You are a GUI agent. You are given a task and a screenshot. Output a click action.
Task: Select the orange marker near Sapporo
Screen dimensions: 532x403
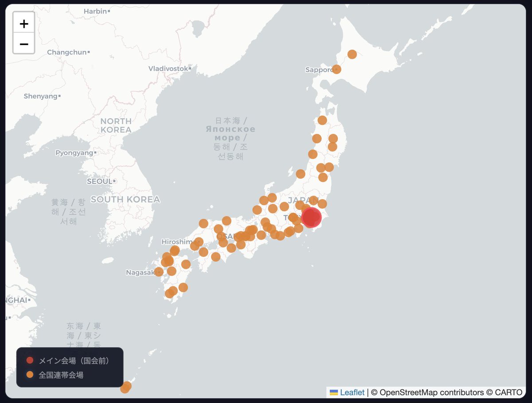336,69
